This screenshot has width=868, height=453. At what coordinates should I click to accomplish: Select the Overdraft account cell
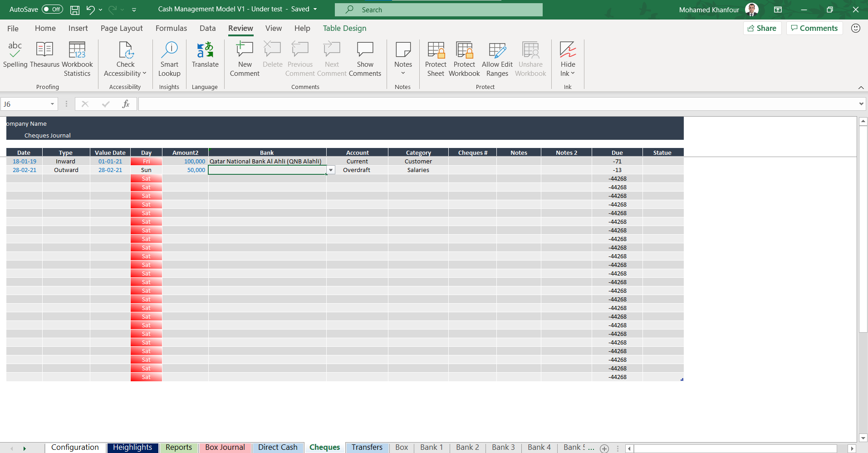[357, 170]
